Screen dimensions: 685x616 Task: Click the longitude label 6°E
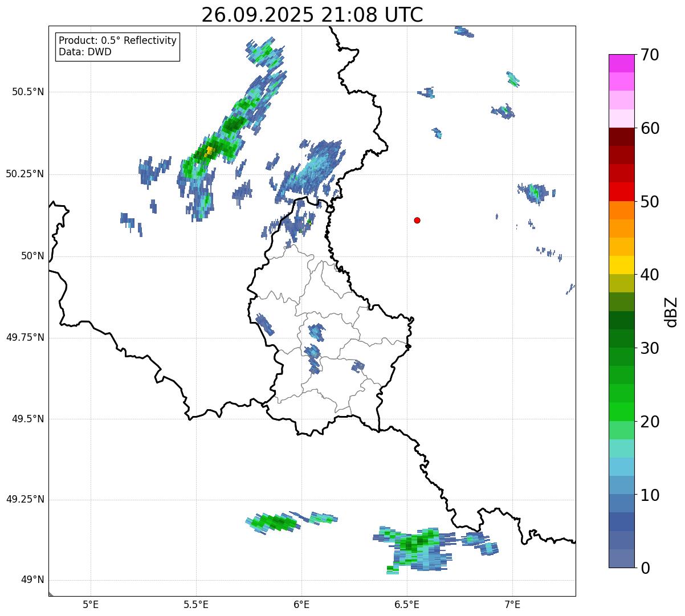click(301, 604)
